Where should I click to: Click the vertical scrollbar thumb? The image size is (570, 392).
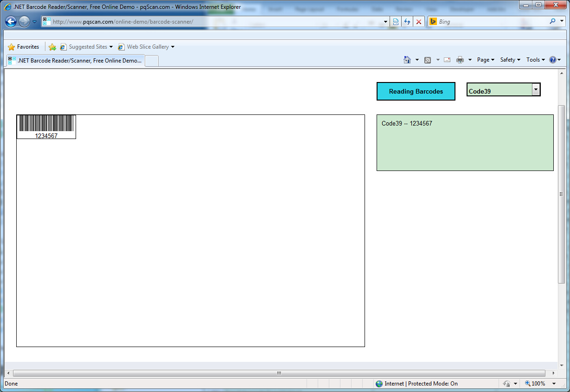(561, 194)
